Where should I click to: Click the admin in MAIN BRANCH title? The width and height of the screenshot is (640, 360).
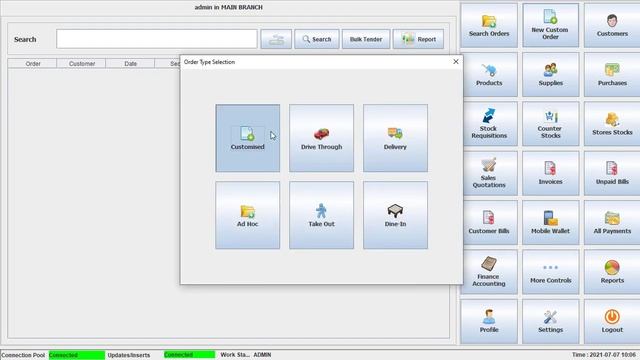tap(229, 7)
